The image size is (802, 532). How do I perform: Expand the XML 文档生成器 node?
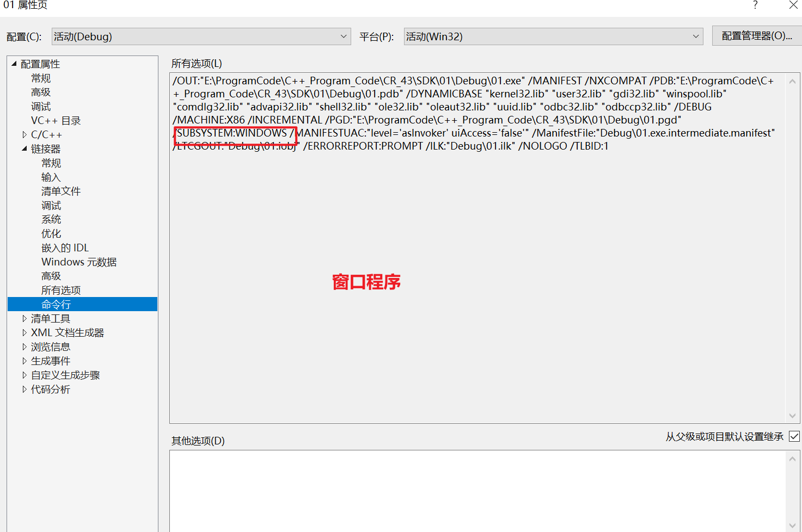click(24, 332)
